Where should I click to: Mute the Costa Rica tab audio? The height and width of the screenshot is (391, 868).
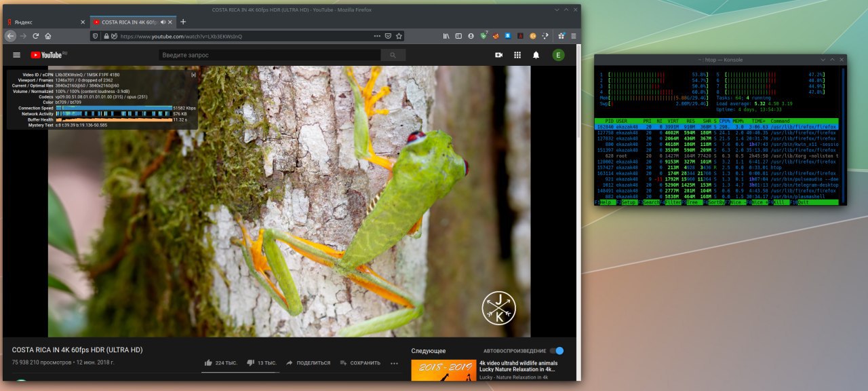tap(163, 22)
